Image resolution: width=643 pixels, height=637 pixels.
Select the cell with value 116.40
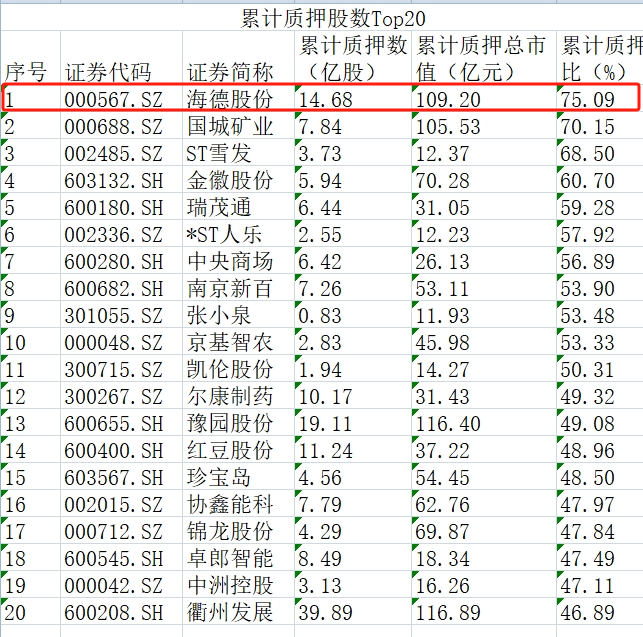pyautogui.click(x=484, y=423)
